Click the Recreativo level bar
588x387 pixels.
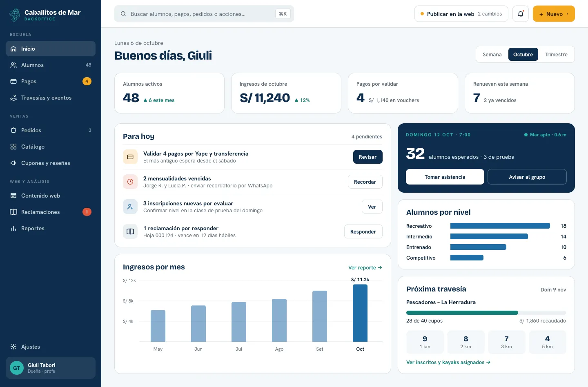click(500, 226)
